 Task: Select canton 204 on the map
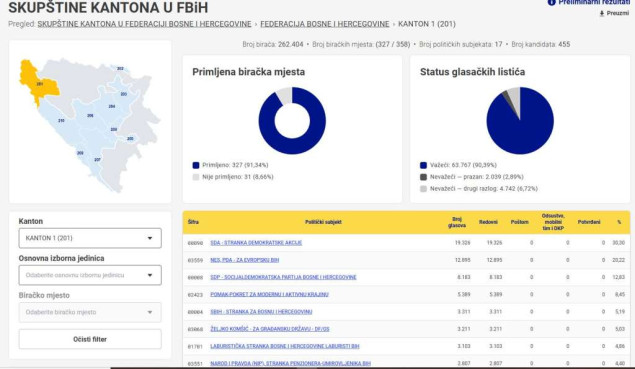tap(112, 106)
